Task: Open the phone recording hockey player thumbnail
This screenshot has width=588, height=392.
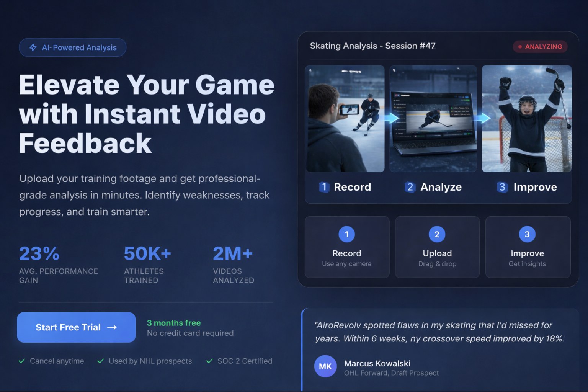Action: click(345, 119)
